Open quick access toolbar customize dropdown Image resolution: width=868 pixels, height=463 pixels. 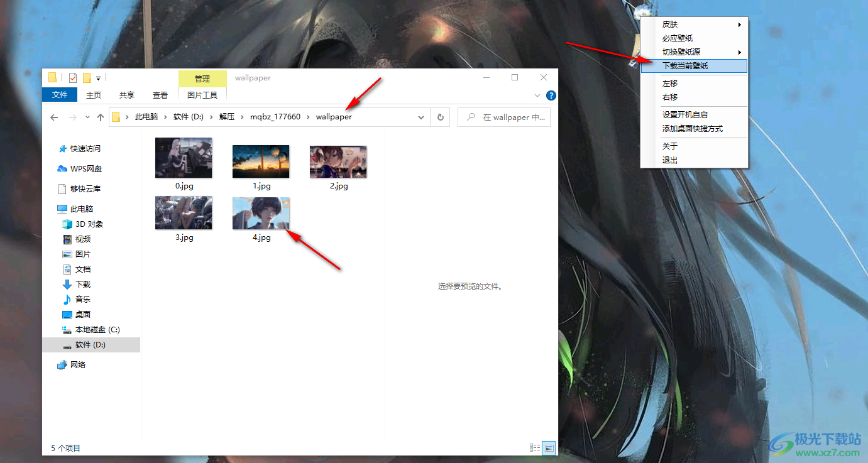[x=99, y=78]
